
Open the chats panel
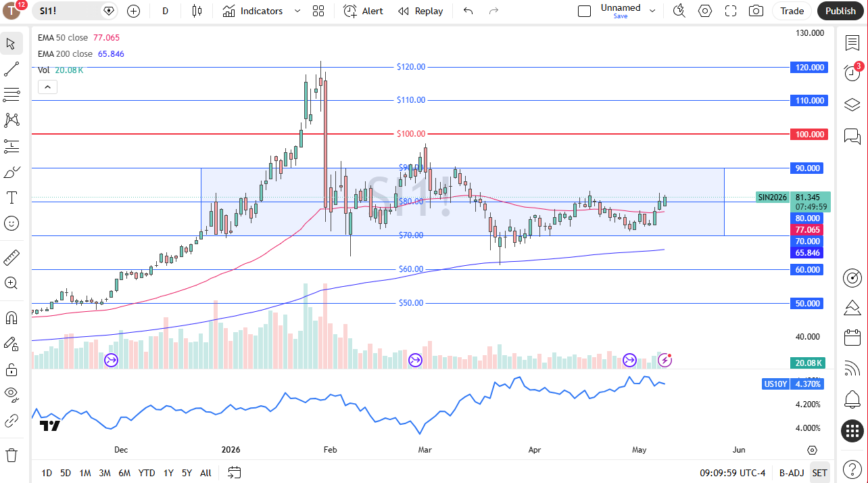pos(852,136)
